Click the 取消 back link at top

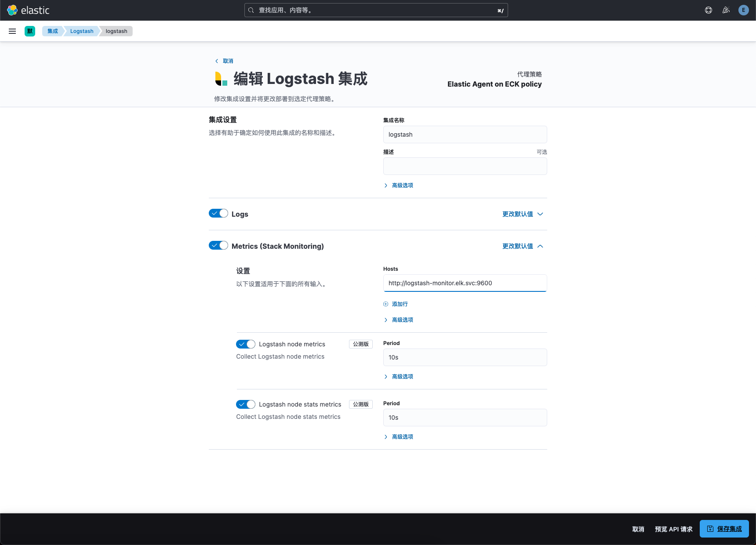coord(224,61)
